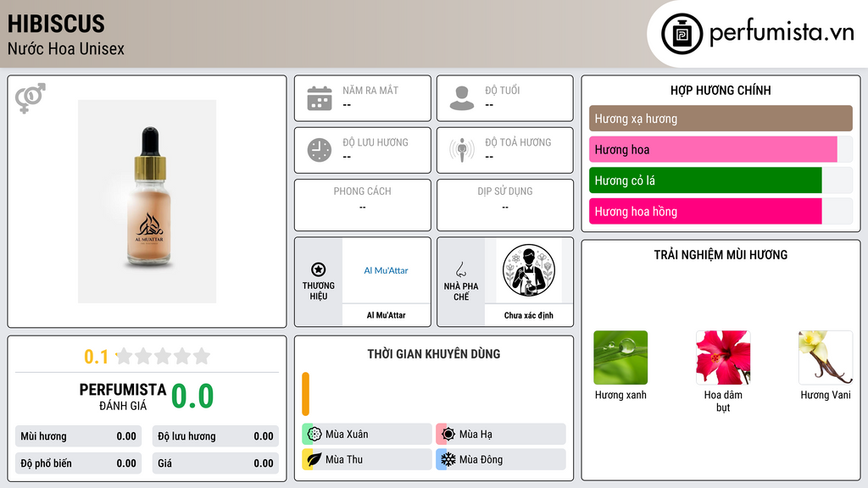This screenshot has width=868, height=488.
Task: Select the Mùa Thu season button
Action: [x=367, y=459]
